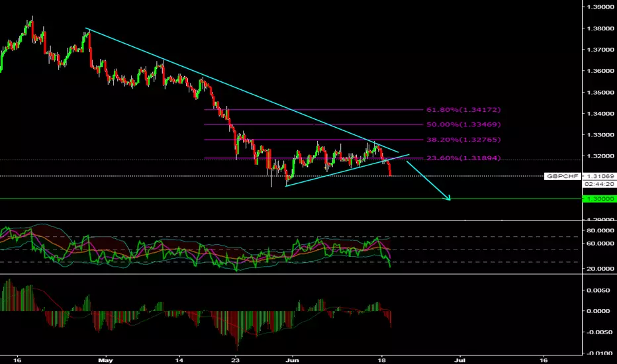617x364 pixels.
Task: Click the May date axis label
Action: 105,360
